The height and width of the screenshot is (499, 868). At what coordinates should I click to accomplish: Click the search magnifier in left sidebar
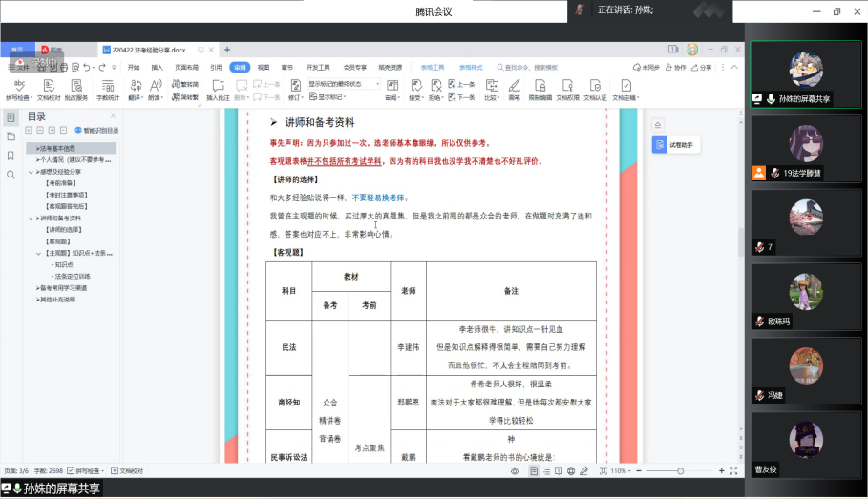(11, 175)
